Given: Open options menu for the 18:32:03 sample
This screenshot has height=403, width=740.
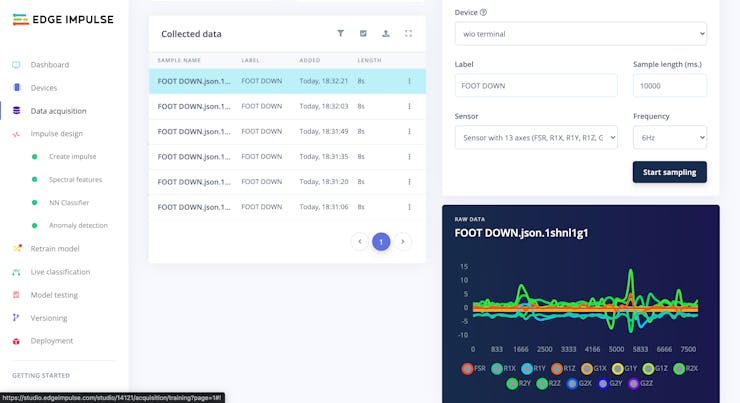Looking at the screenshot, I should 409,106.
